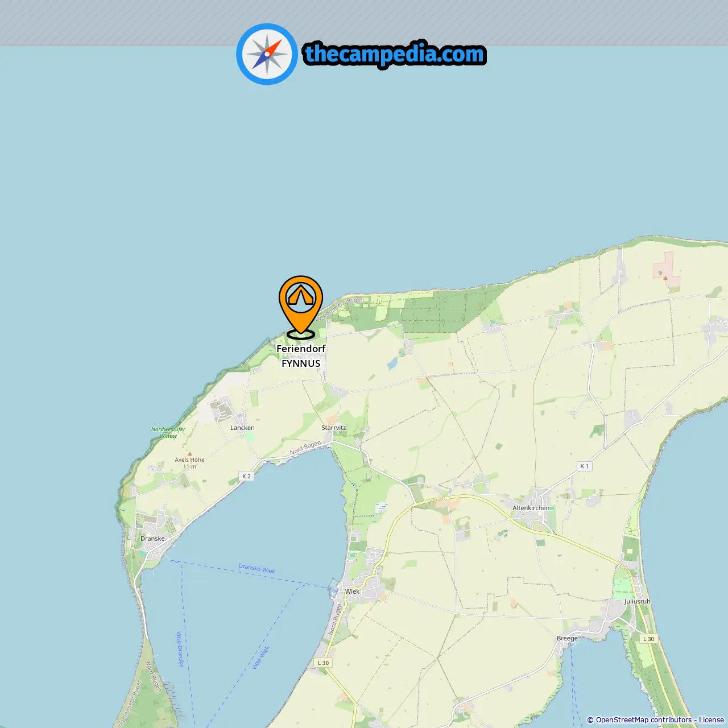Click the Dranske-Wiek ferry route label
728x728 pixels.
tap(257, 569)
